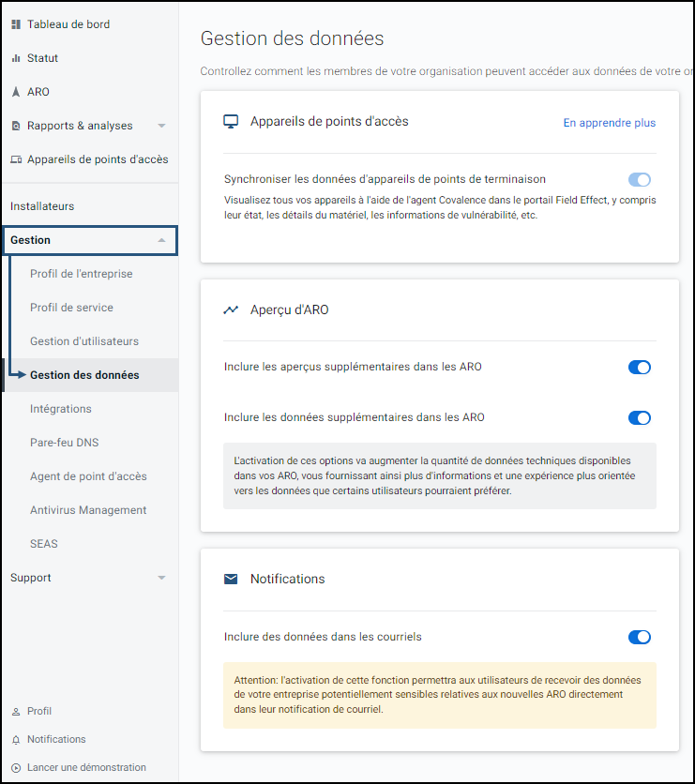Image resolution: width=695 pixels, height=784 pixels.
Task: Go to Statut page
Action: click(x=42, y=58)
